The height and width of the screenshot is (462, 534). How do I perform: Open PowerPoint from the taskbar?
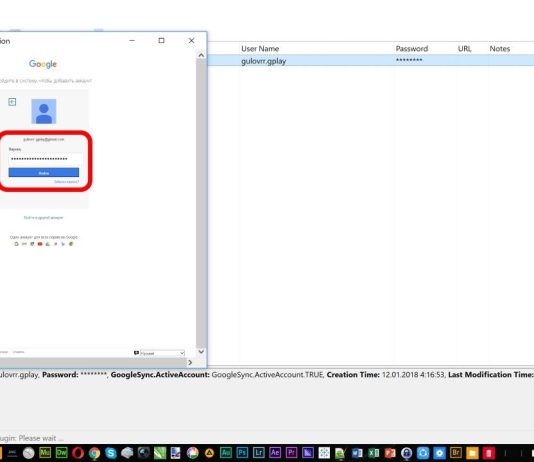coord(390,453)
